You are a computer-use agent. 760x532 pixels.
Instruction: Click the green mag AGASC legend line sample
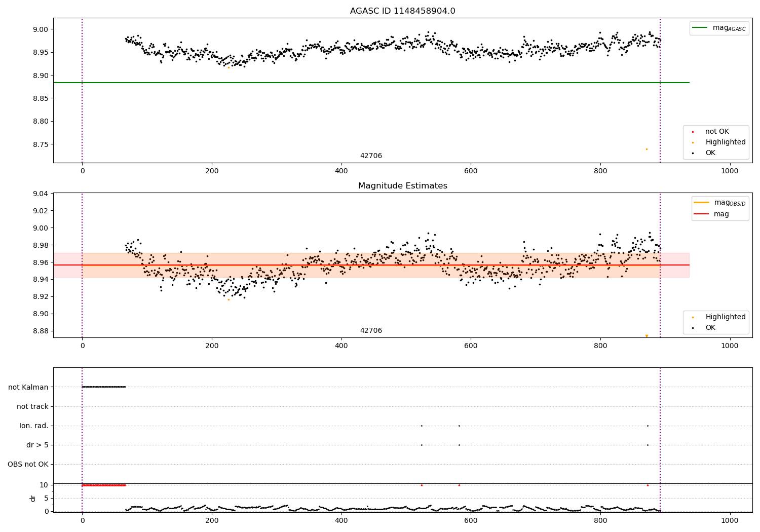700,28
